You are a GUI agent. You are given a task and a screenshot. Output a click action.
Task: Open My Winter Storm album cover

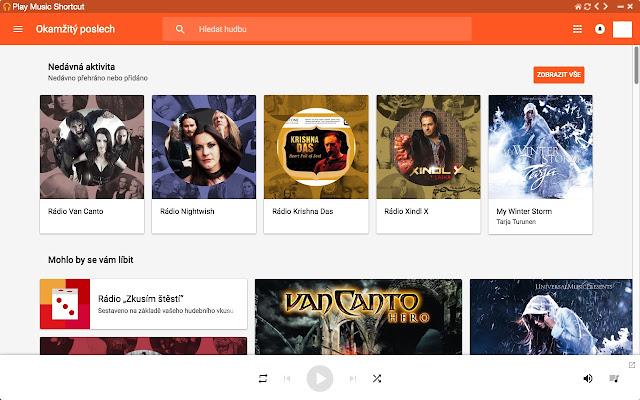540,147
